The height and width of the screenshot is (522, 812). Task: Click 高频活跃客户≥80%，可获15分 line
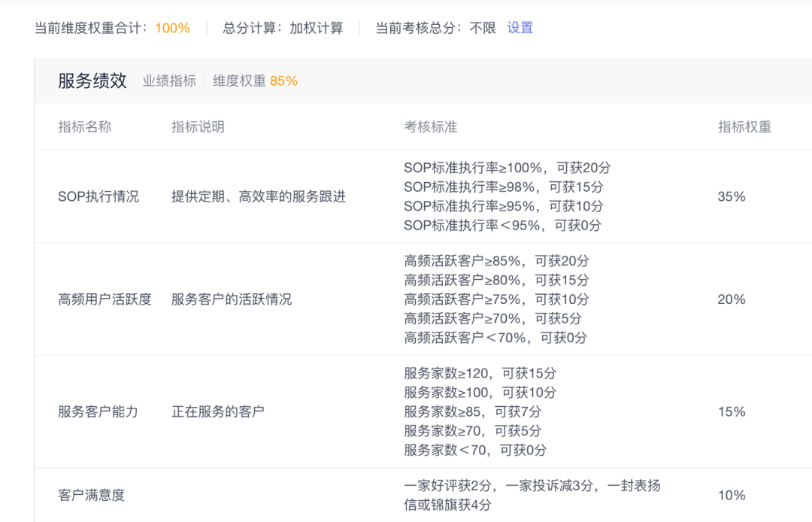pyautogui.click(x=496, y=280)
